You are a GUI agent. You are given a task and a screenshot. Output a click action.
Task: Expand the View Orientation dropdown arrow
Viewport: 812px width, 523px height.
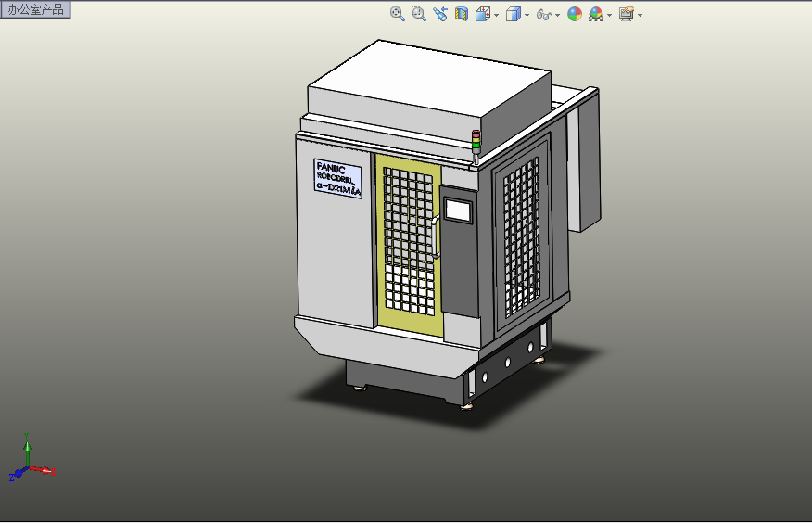coord(497,15)
